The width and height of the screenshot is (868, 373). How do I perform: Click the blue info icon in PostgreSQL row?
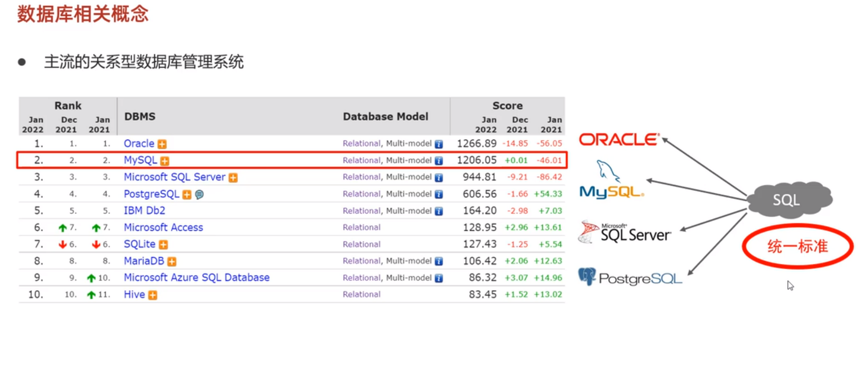tap(439, 195)
